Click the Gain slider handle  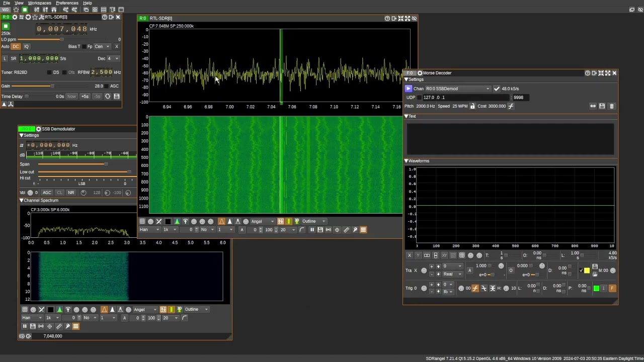(x=51, y=86)
